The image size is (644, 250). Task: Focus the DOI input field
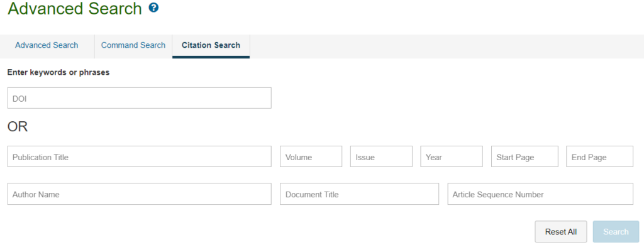139,98
